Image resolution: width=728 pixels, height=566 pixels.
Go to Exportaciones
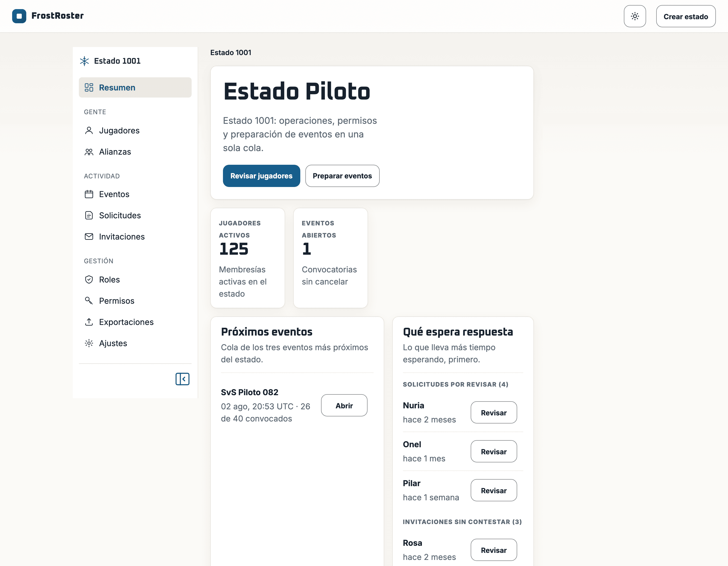[135, 322]
